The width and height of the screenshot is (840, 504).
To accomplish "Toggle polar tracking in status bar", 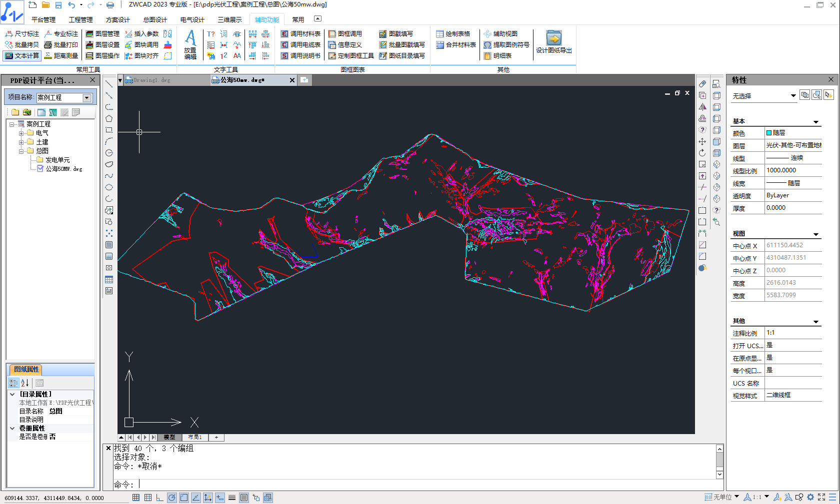I will 171,498.
